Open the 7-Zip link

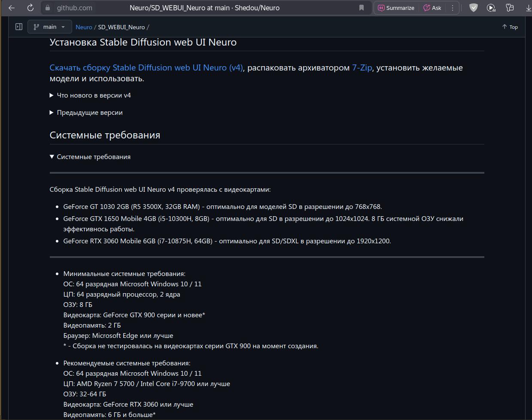pos(362,67)
